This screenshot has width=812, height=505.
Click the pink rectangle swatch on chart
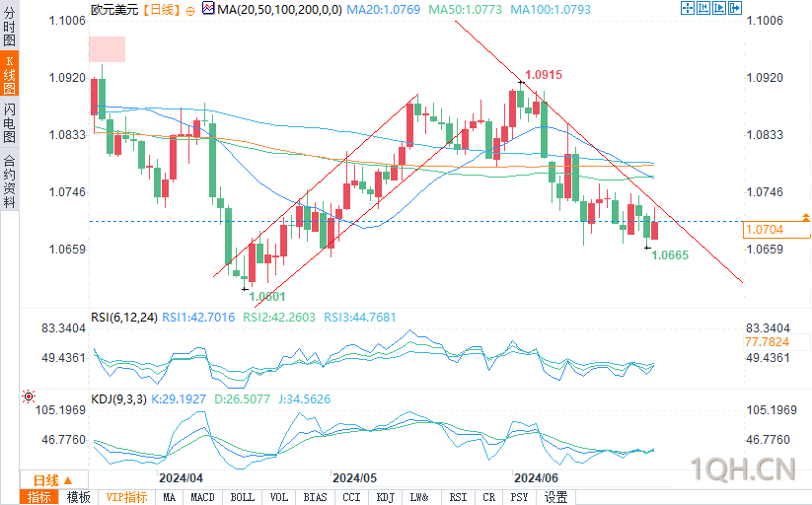click(108, 49)
